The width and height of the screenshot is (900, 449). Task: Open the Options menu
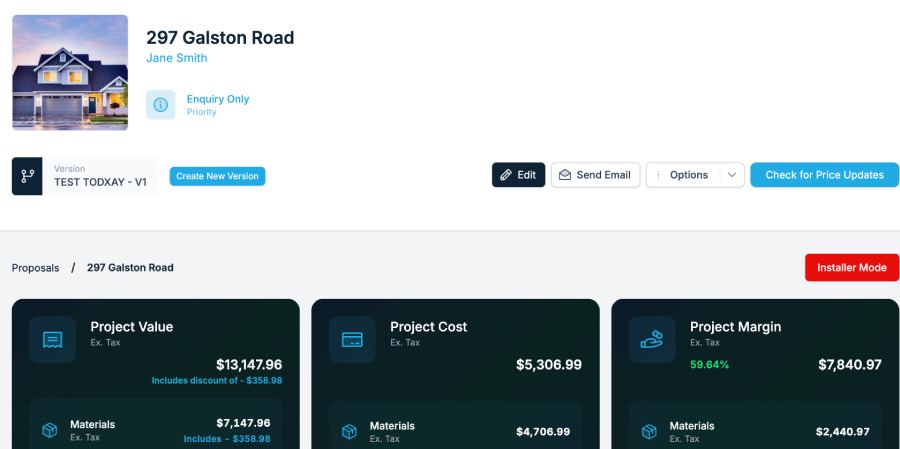[683, 175]
